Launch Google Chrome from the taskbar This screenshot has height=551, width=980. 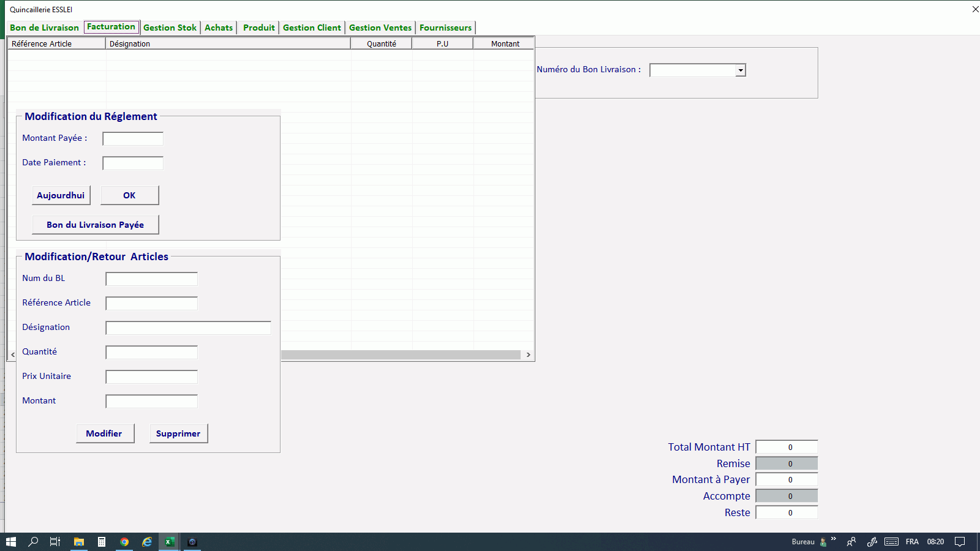(124, 542)
